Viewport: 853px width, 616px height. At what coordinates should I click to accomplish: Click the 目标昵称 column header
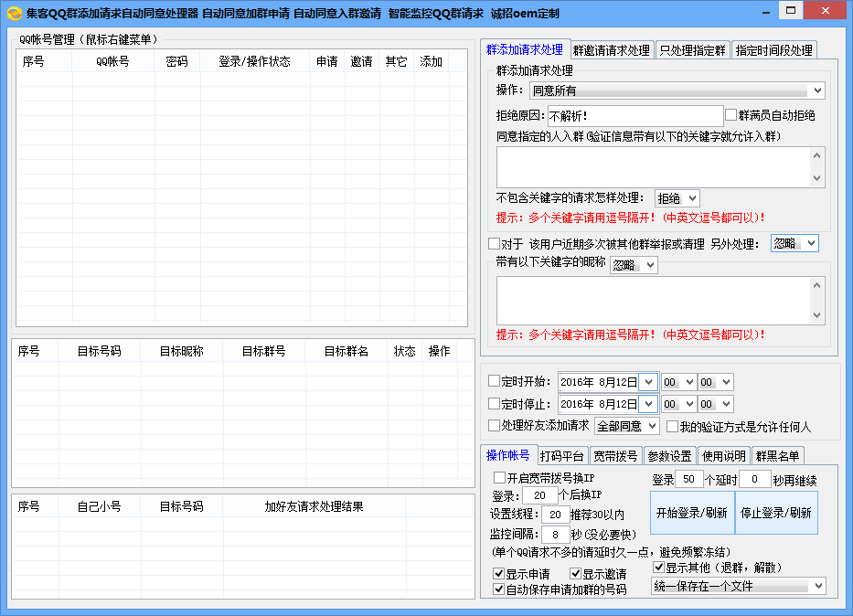pyautogui.click(x=182, y=351)
